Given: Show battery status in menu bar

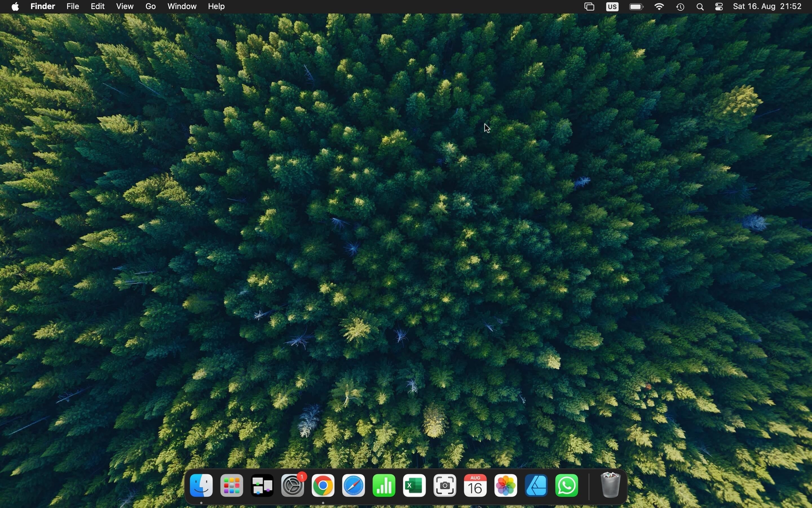Looking at the screenshot, I should click(x=636, y=7).
